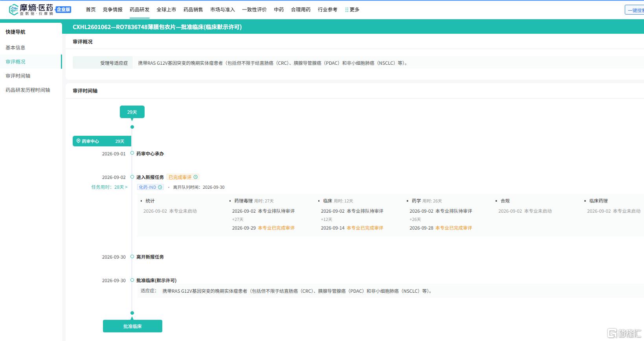Image resolution: width=644 pixels, height=341 pixels.
Task: Go to 药品销售 section
Action: point(193,10)
